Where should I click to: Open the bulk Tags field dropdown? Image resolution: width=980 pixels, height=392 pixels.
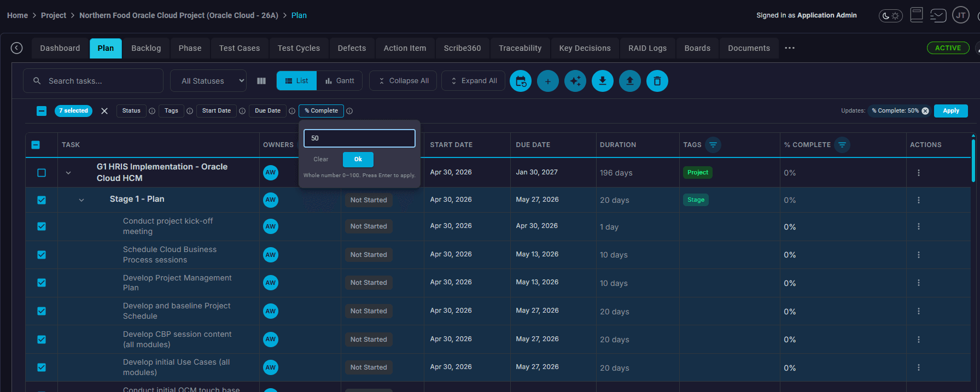pos(171,111)
